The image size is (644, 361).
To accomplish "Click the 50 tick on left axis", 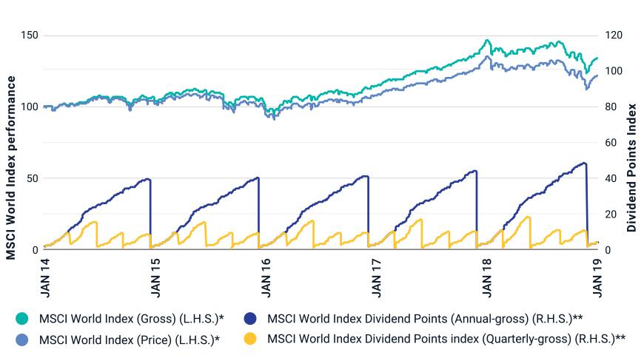I will point(33,178).
